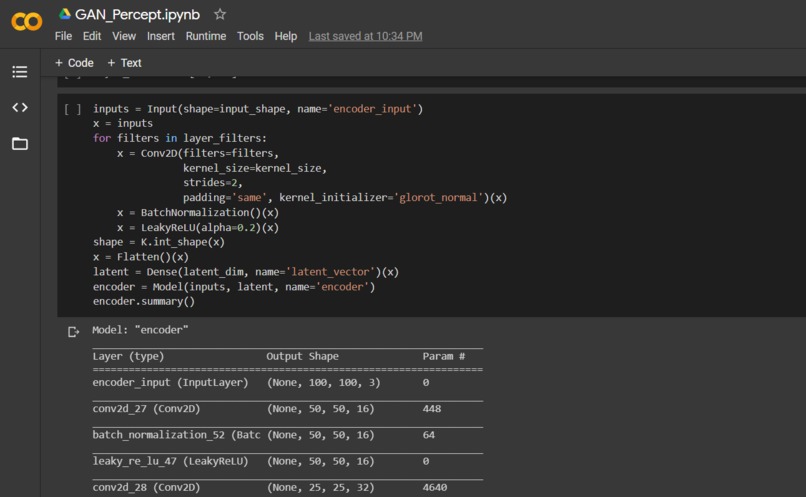806x497 pixels.
Task: Click the BatchNormalization()(x) code line
Action: click(x=198, y=212)
